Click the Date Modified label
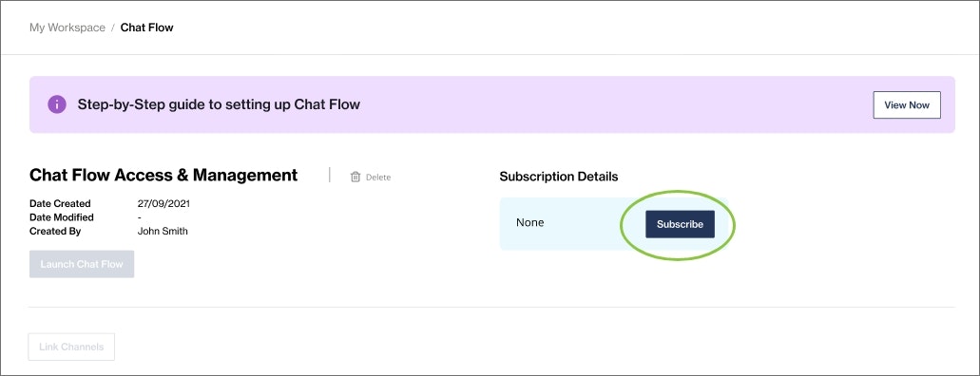Viewport: 980px width, 376px height. point(62,217)
